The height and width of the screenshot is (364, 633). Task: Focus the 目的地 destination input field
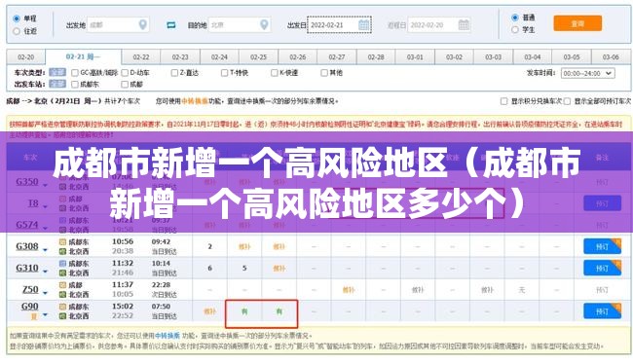point(239,25)
